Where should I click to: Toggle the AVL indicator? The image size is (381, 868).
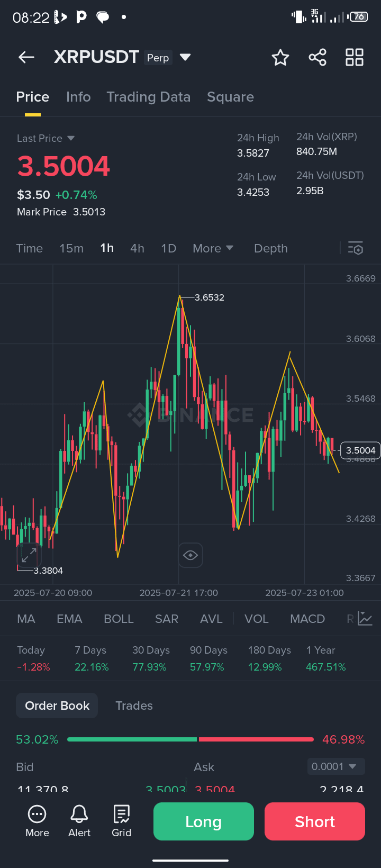coord(211,619)
